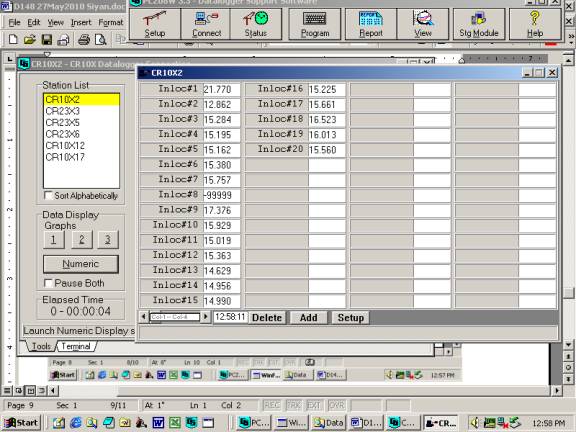
Task: Launch Word from the quick launch bar
Action: tap(158, 423)
